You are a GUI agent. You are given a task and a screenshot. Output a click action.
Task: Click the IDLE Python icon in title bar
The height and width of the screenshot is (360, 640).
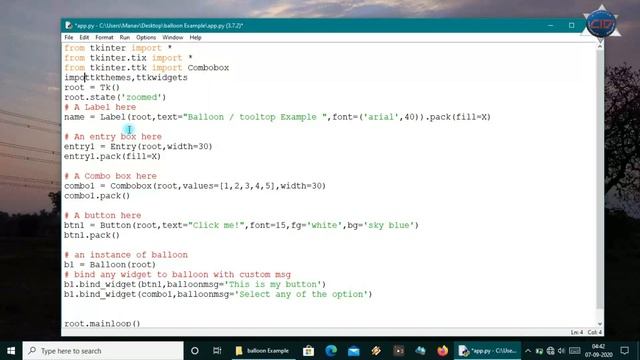pyautogui.click(x=69, y=25)
